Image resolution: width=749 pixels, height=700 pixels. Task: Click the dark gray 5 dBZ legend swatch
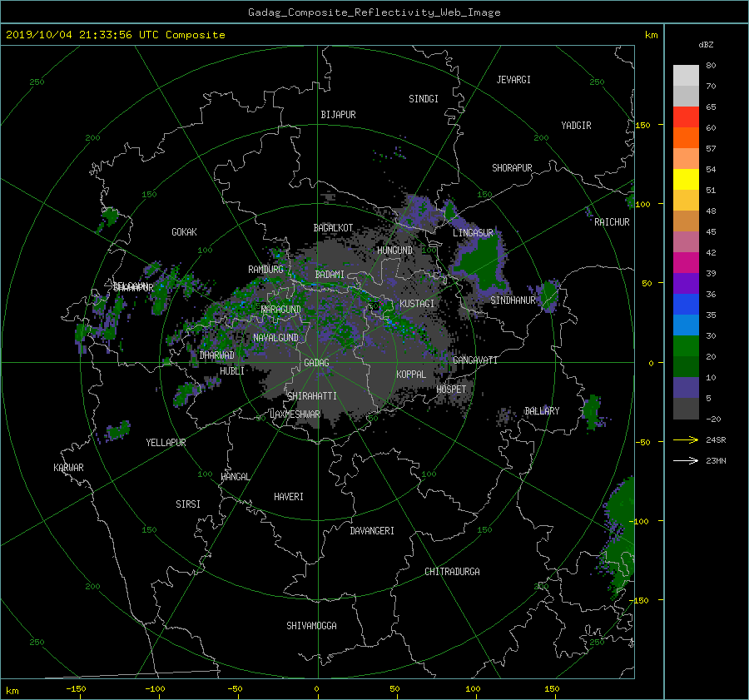click(x=686, y=408)
